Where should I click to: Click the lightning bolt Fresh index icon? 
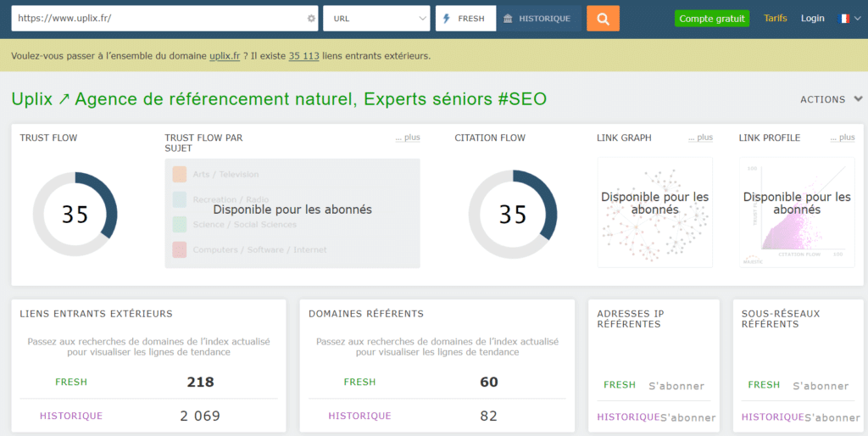click(447, 19)
